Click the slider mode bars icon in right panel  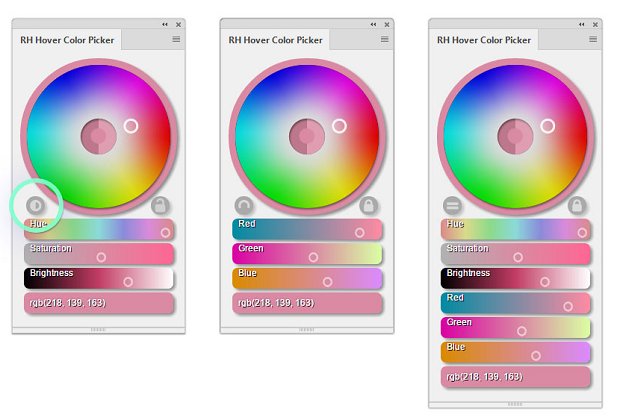pyautogui.click(x=452, y=206)
